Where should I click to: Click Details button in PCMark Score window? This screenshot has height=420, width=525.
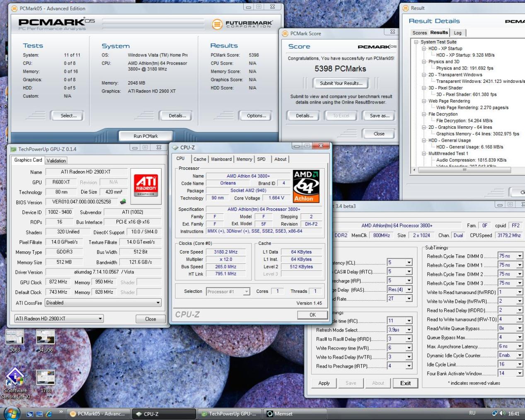pyautogui.click(x=305, y=116)
